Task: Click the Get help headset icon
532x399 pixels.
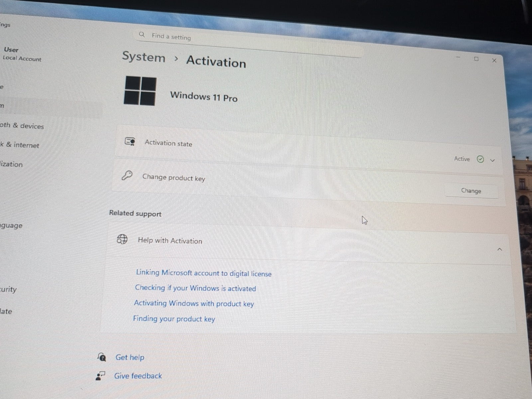Action: point(102,357)
